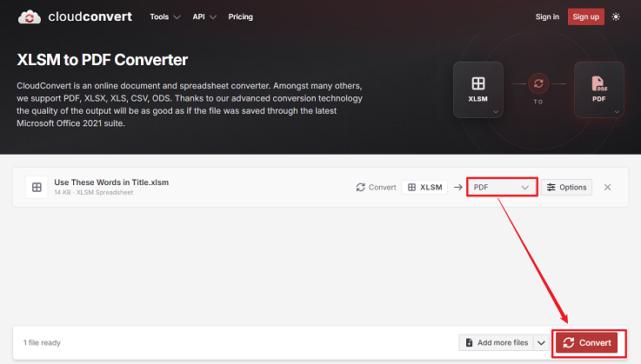Click the cloudconvert logo icon
Image resolution: width=641 pixels, height=364 pixels.
coord(30,17)
